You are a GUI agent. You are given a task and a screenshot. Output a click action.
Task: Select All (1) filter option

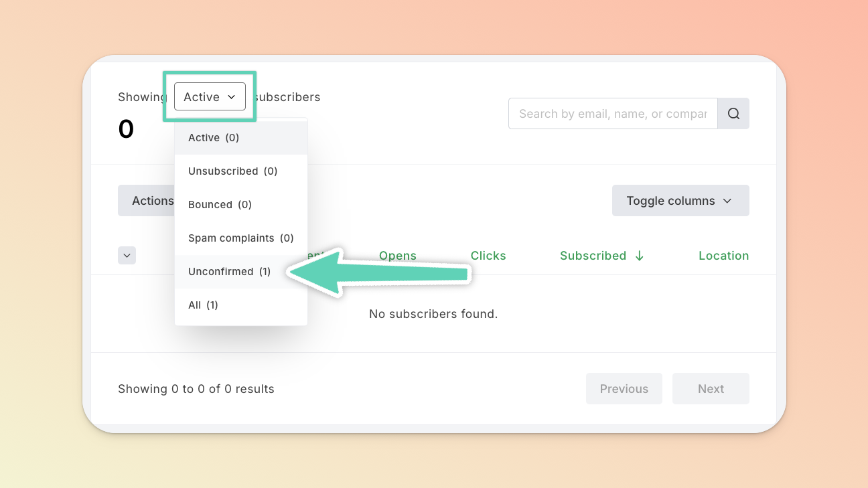(x=203, y=305)
